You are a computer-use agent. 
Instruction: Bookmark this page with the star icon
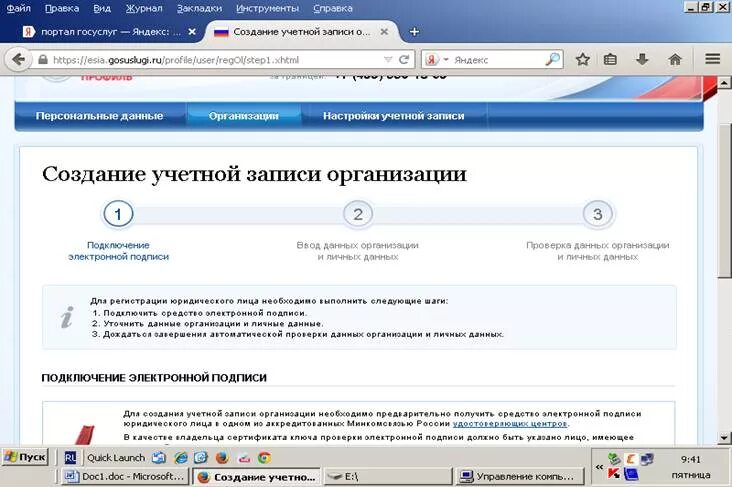click(582, 59)
